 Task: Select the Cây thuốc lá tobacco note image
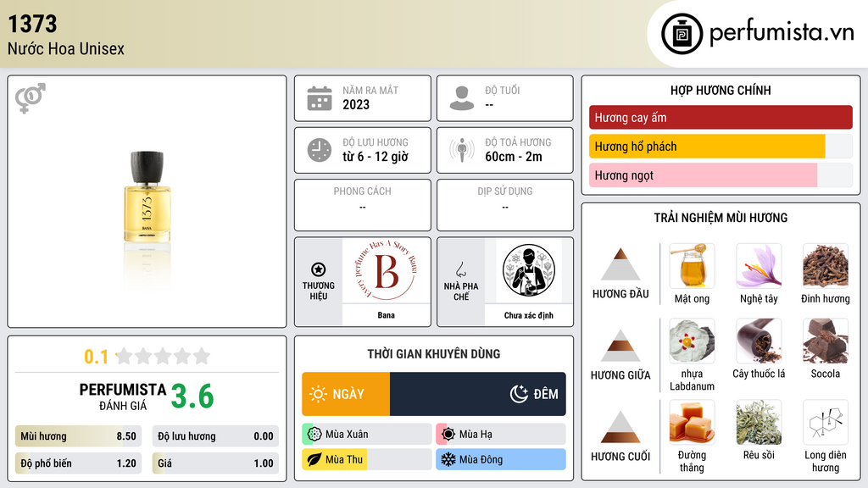coord(759,341)
